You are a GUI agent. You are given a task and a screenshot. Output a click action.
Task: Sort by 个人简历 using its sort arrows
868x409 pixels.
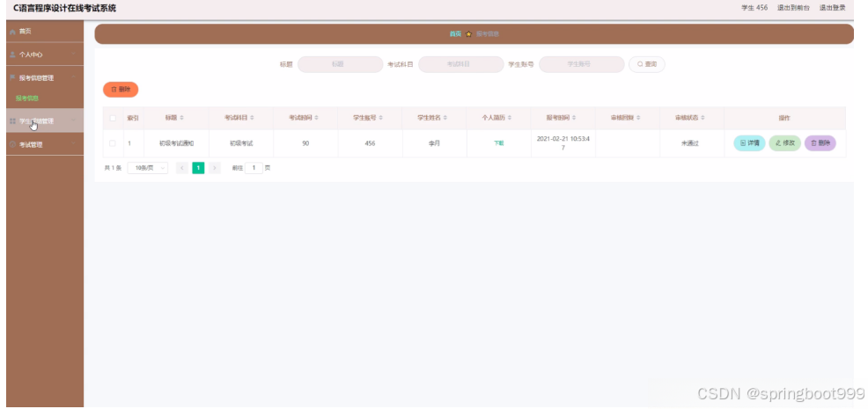[510, 119]
